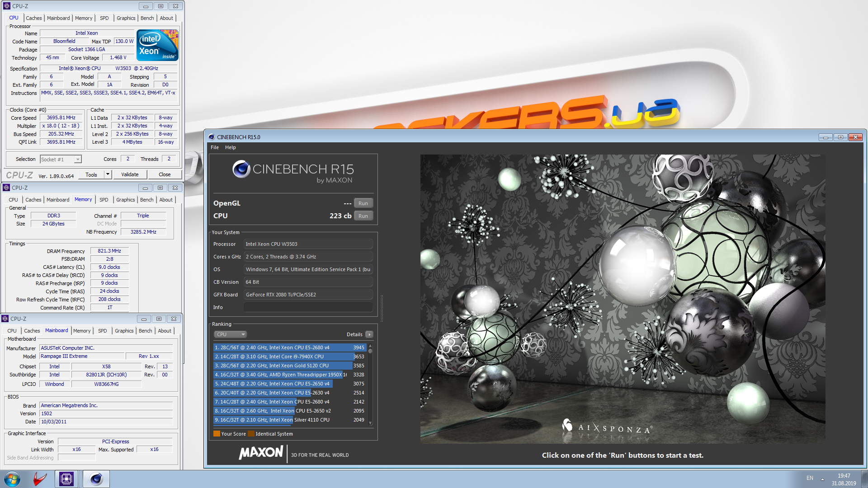Click the DRAM Frequency value 821.3 MHz
This screenshot has width=868, height=488.
(x=109, y=251)
